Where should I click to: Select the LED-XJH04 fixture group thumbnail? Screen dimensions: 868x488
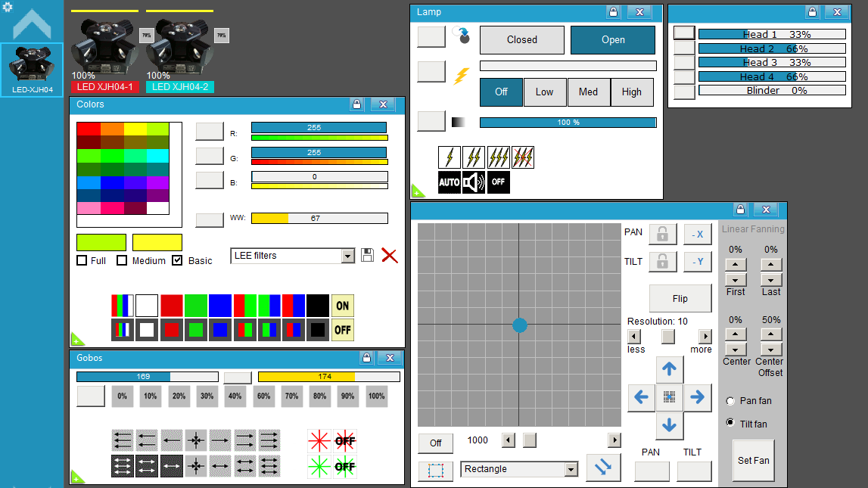point(32,70)
